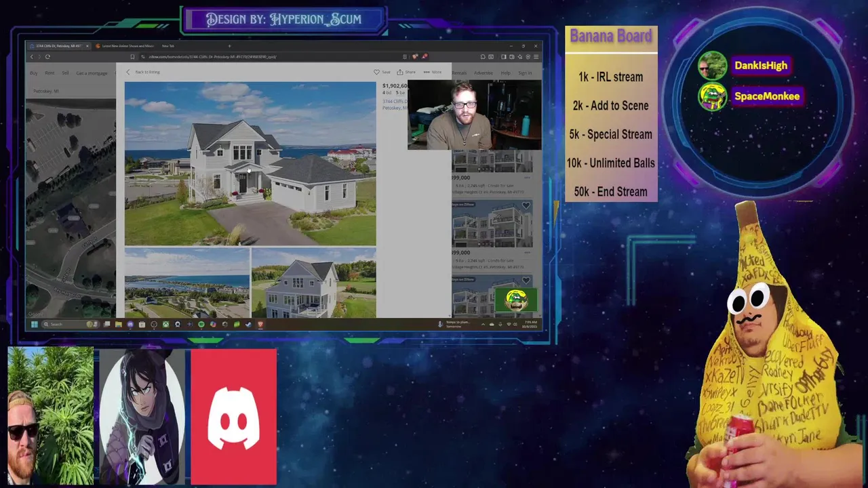Open the Windows Start menu
Image resolution: width=868 pixels, height=488 pixels.
point(35,324)
